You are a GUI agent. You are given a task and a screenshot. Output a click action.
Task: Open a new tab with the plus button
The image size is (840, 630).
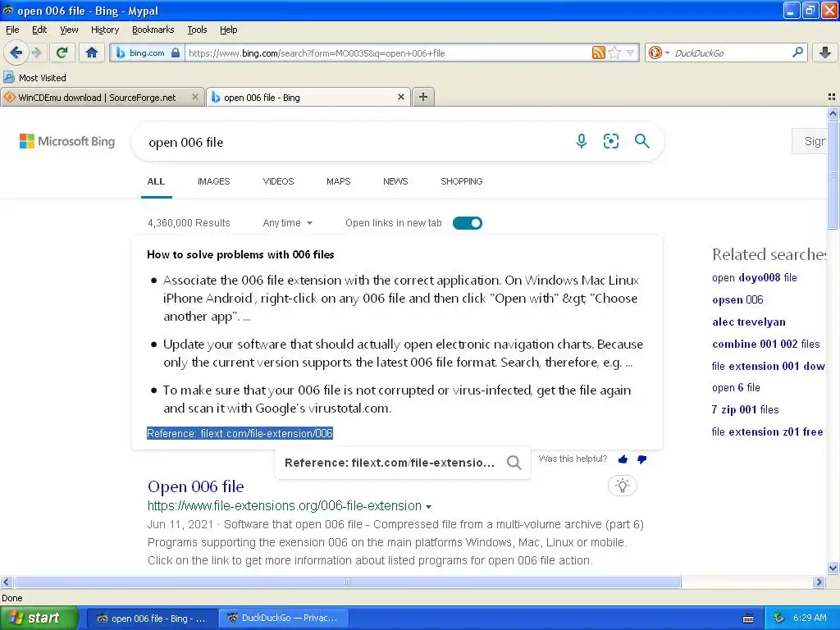point(423,97)
